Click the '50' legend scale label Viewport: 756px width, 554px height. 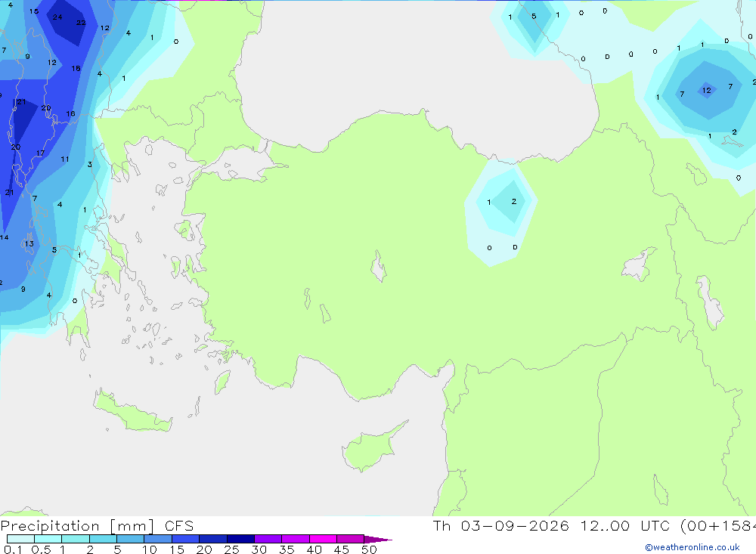369,549
